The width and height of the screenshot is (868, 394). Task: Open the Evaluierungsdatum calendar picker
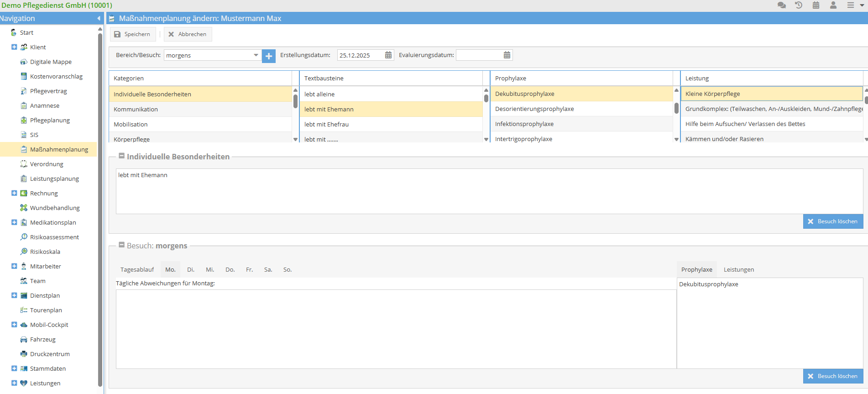point(507,55)
